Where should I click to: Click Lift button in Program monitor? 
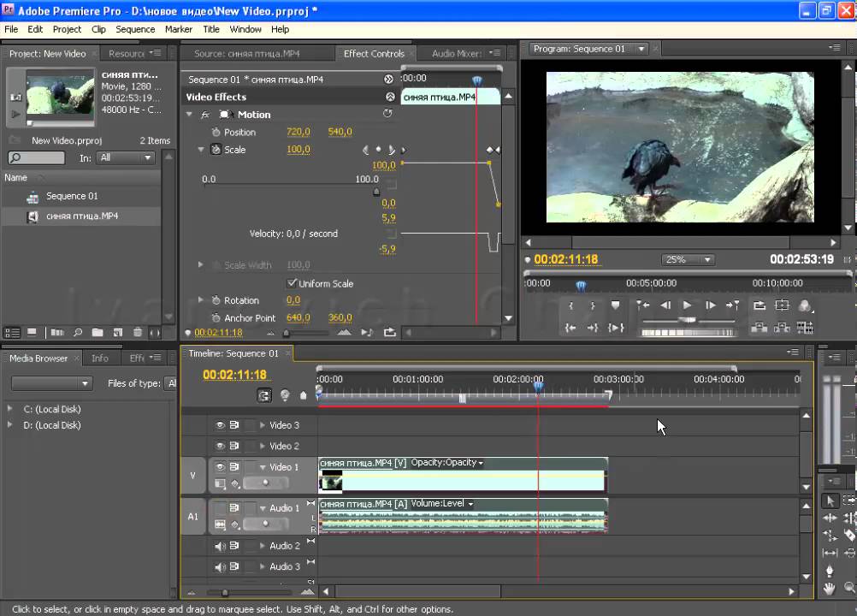759,328
